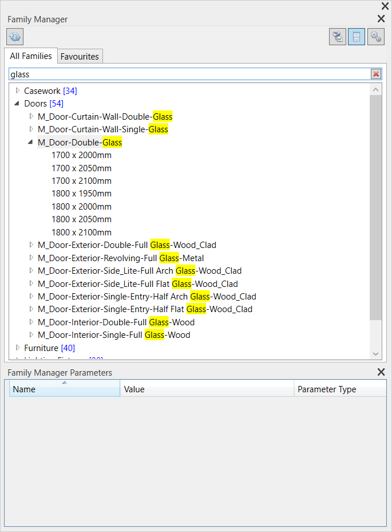392x532 pixels.
Task: Click the refresh families icon
Action: (15, 37)
